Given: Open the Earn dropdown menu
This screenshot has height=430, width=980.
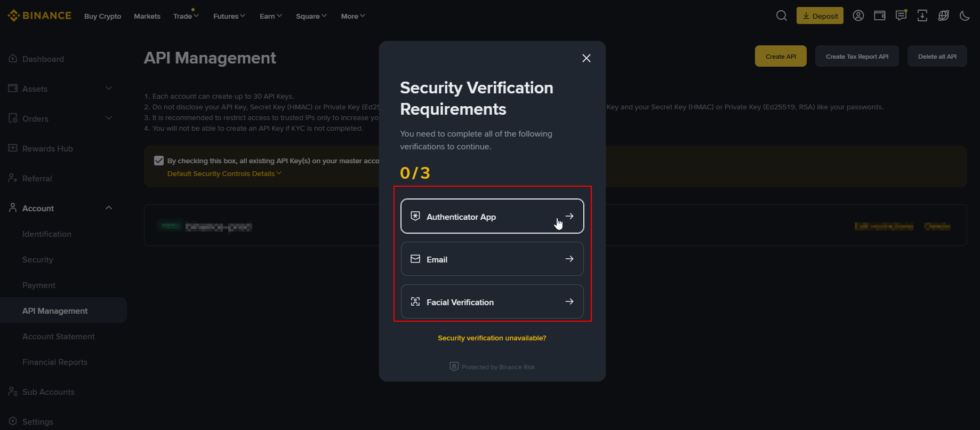Looking at the screenshot, I should tap(271, 16).
